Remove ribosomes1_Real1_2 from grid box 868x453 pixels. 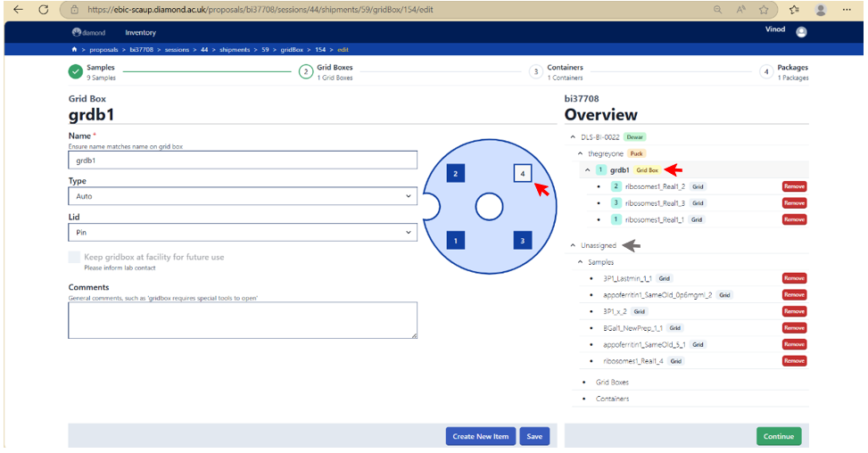pos(794,187)
